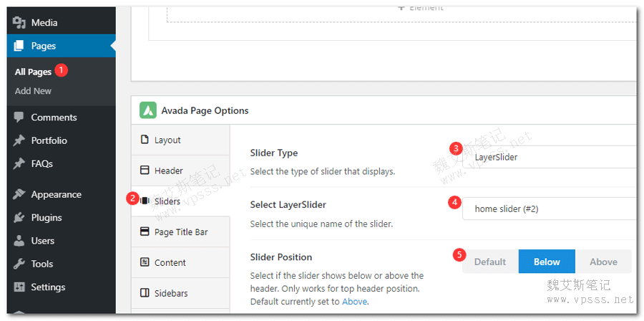Open the Slider Type dropdown

coord(549,157)
